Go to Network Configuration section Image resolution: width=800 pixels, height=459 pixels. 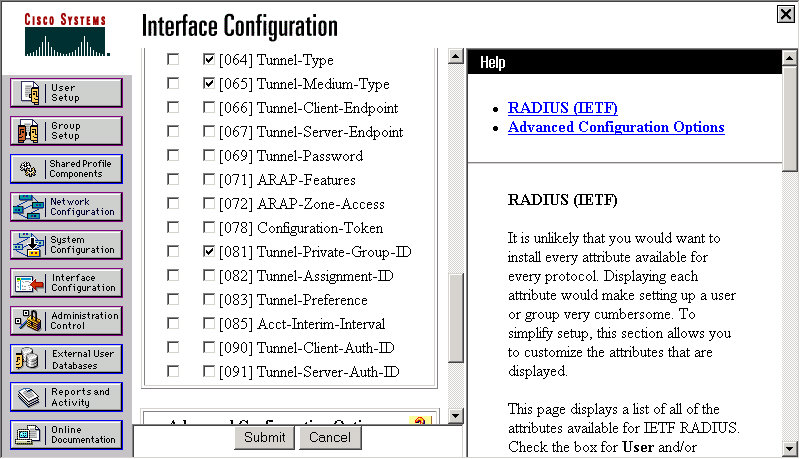pyautogui.click(x=66, y=207)
